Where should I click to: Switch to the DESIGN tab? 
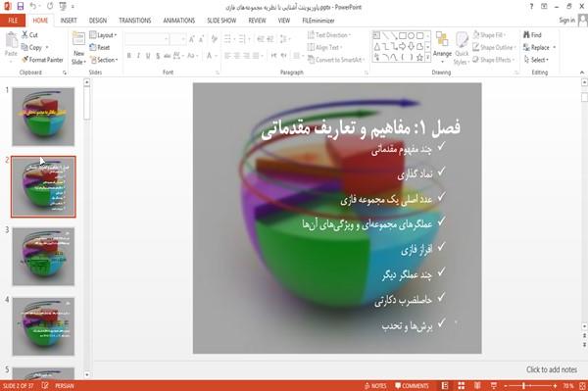click(x=98, y=21)
